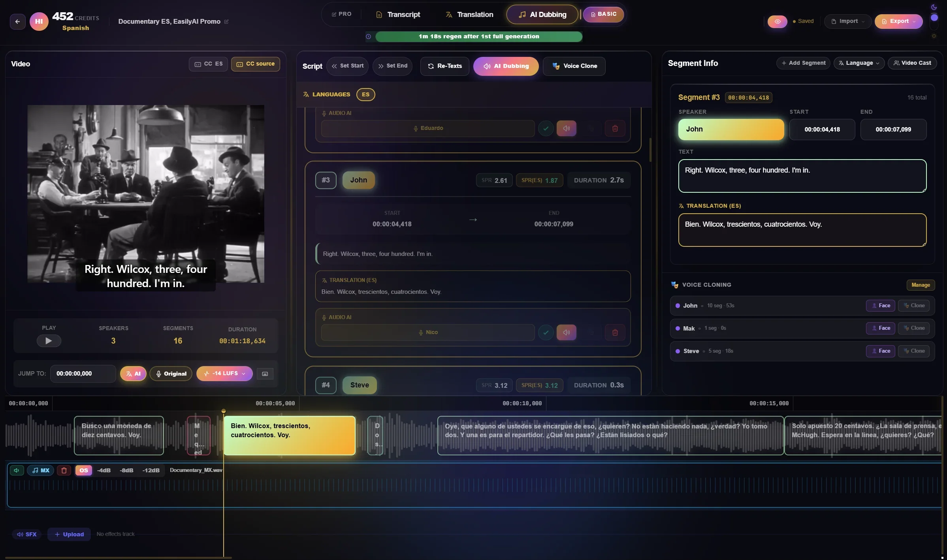
Task: Switch to dark moon theme icon
Action: (934, 7)
